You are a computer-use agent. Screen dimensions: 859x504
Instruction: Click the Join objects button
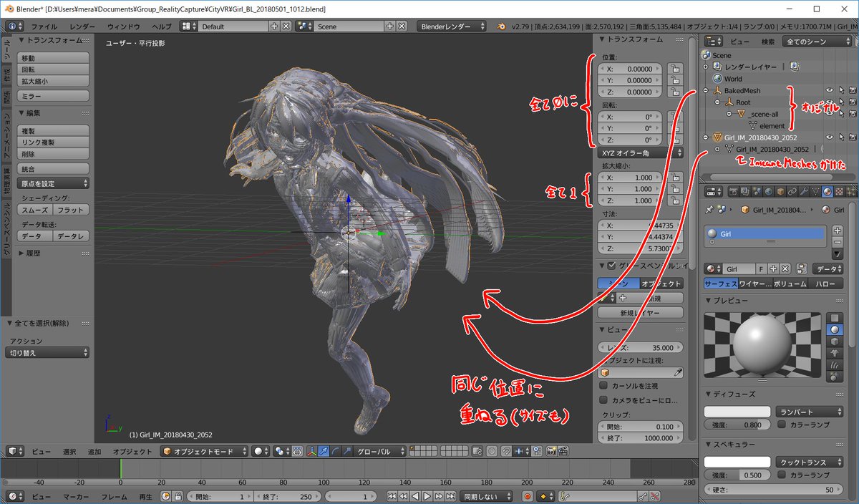(x=54, y=168)
